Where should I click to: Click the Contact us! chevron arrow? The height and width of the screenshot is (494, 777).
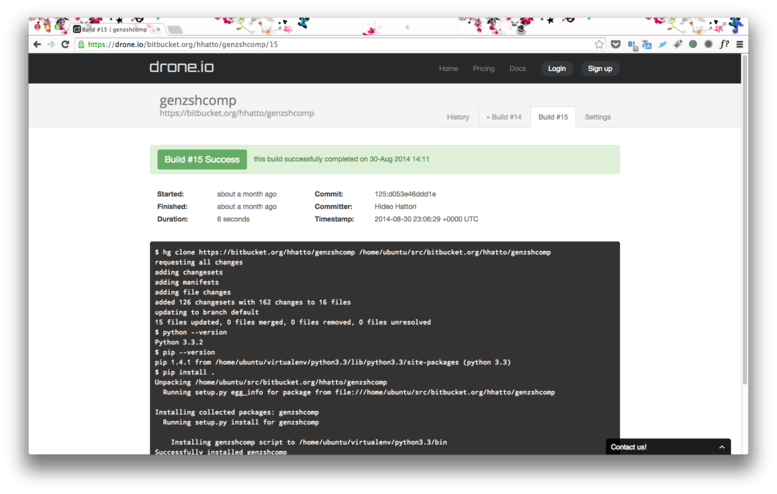click(x=722, y=447)
